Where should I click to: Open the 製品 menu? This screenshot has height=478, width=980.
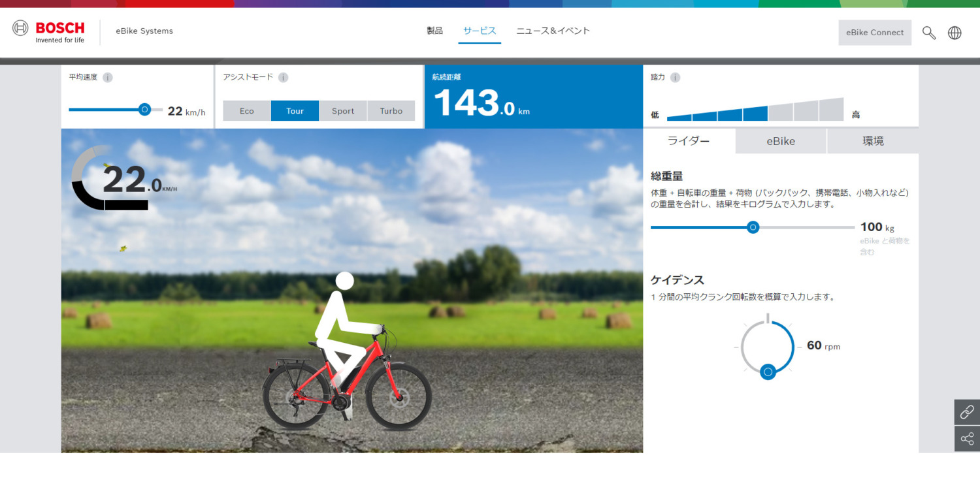[x=434, y=31]
